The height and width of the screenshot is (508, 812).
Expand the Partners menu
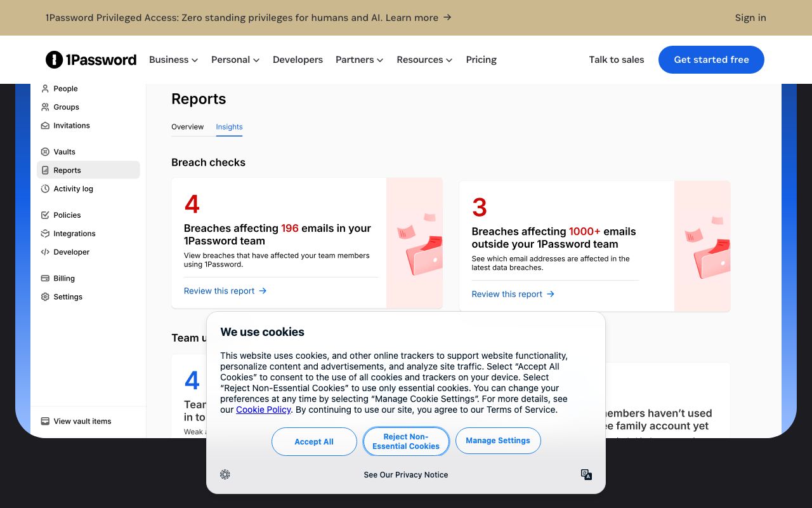tap(360, 60)
